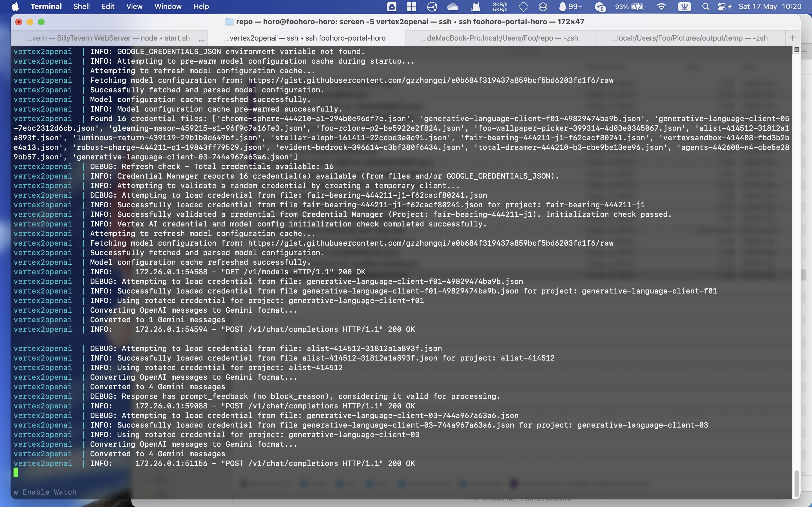Image resolution: width=812 pixels, height=507 pixels.
Task: Click the cloud sync menu bar icon
Action: coord(453,7)
